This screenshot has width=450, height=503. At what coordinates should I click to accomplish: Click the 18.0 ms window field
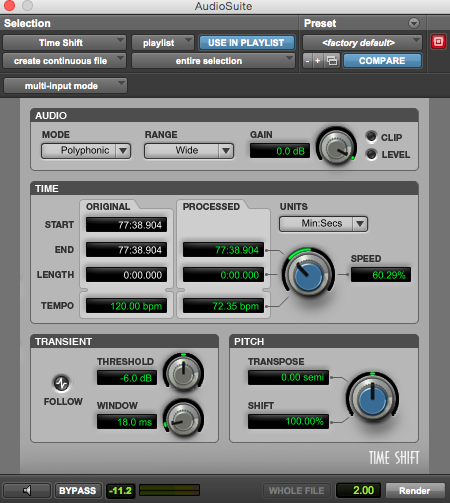point(127,422)
